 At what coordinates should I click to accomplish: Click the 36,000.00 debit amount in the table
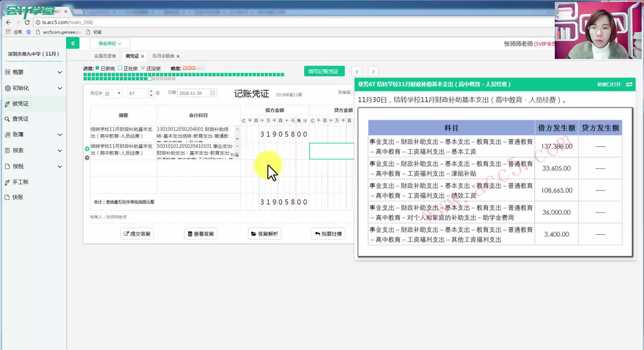pyautogui.click(x=556, y=212)
